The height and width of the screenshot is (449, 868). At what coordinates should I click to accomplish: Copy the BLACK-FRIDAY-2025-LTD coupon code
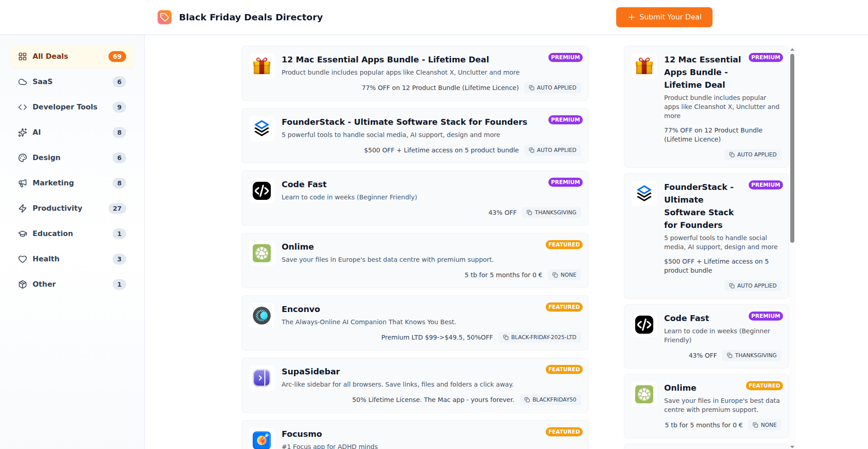click(539, 337)
